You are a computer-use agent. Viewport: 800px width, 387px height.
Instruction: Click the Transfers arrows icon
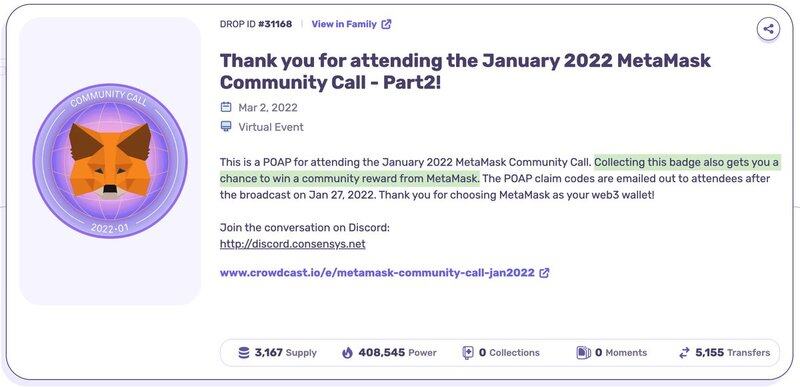pyautogui.click(x=684, y=352)
